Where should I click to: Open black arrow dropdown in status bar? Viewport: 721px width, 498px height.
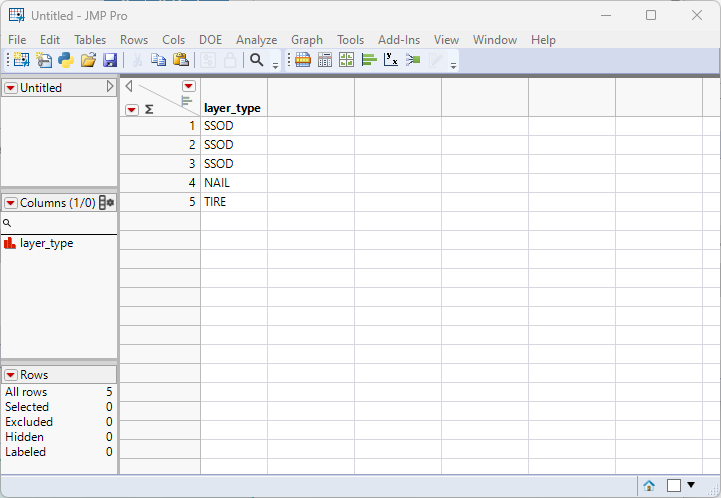coord(691,485)
